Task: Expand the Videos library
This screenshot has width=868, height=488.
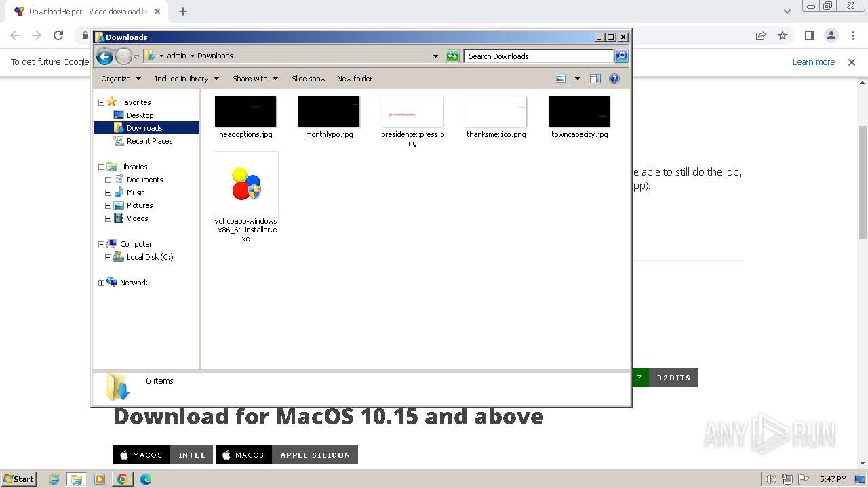Action: pos(108,218)
